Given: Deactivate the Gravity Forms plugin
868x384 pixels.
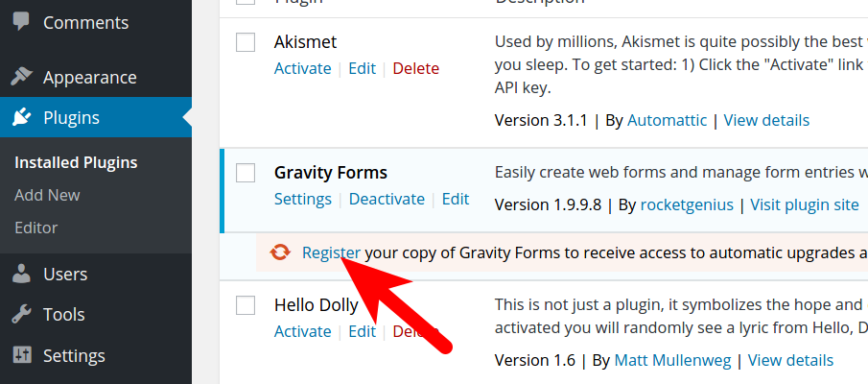Looking at the screenshot, I should (387, 199).
